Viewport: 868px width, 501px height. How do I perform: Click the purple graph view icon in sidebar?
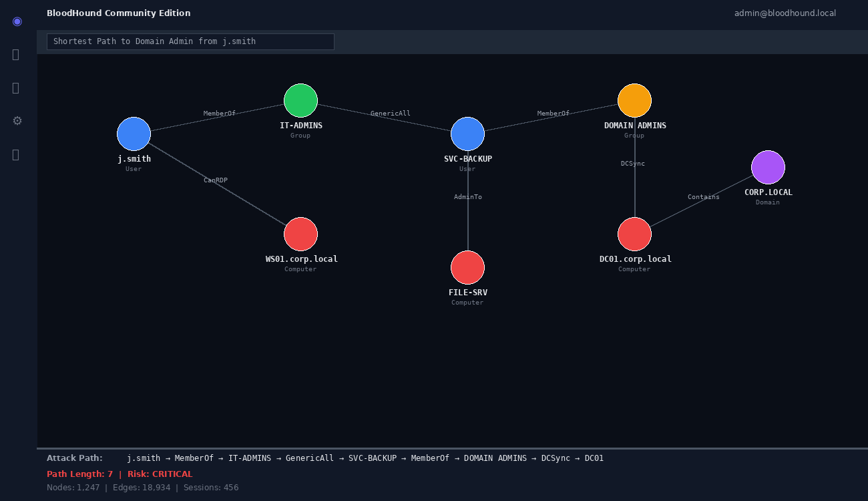coord(17,21)
